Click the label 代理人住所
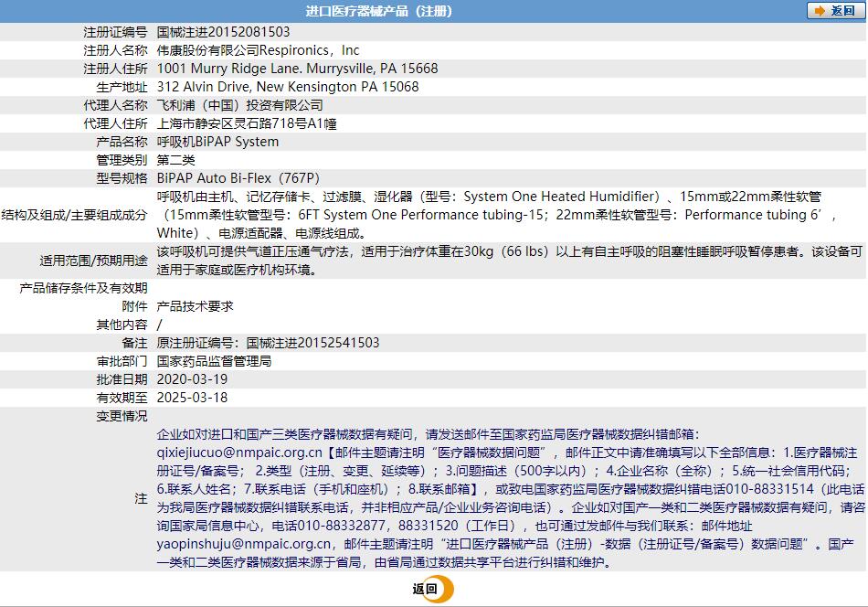This screenshot has height=607, width=868. point(115,123)
